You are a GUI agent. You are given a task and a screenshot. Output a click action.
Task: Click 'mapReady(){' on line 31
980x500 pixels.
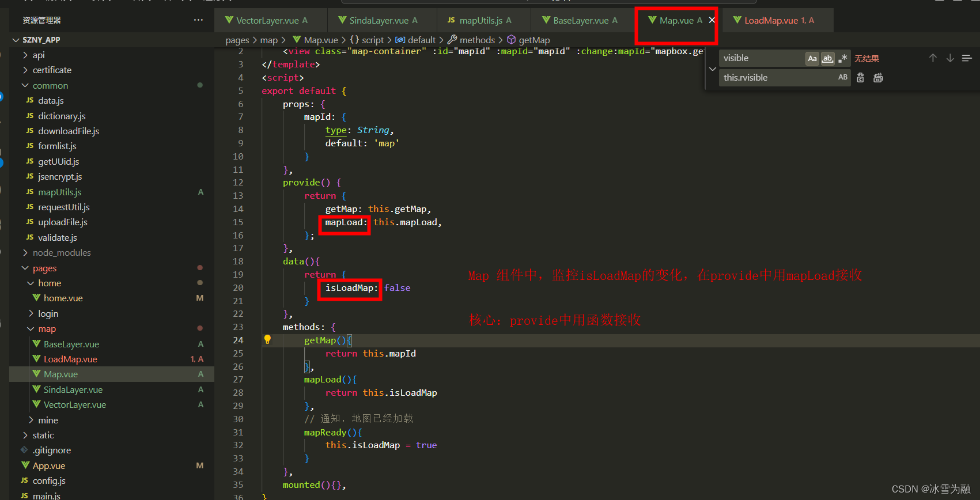(x=333, y=433)
